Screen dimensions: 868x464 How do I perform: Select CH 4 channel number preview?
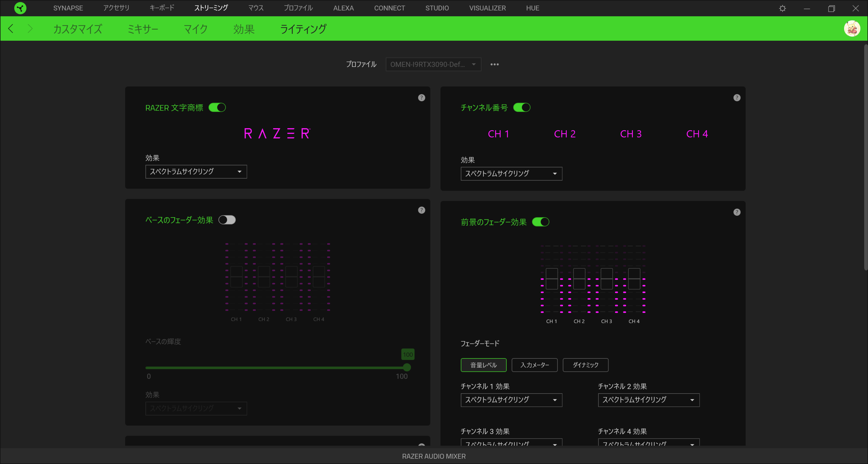(697, 134)
